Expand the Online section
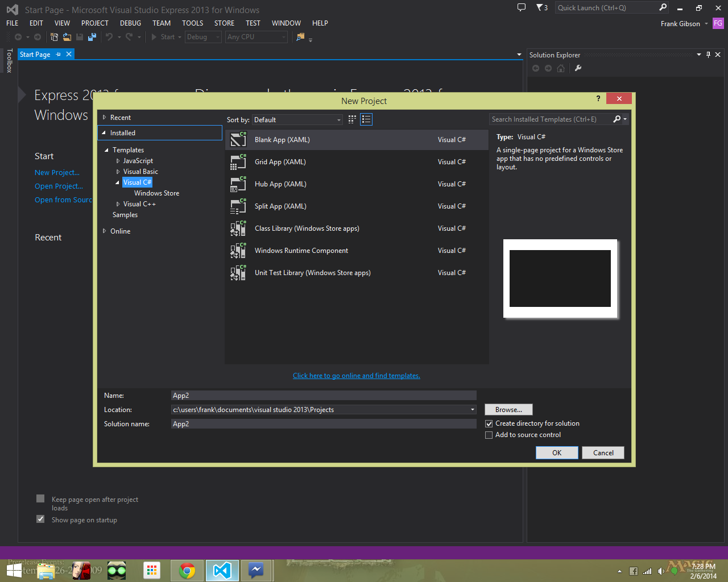Viewport: 728px width, 582px height. (105, 231)
